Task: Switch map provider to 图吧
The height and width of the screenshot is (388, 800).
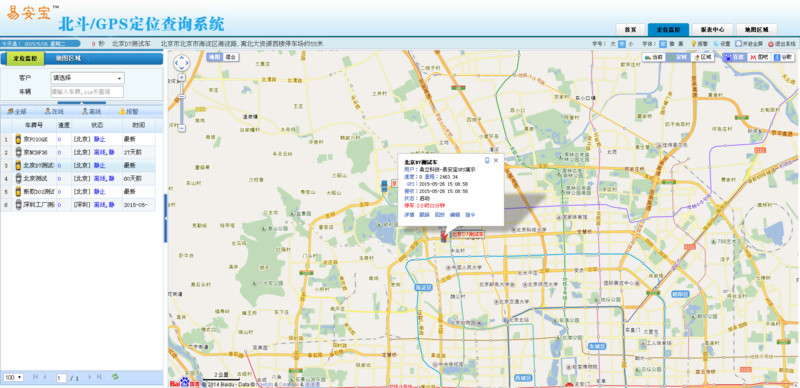Action: pos(760,58)
